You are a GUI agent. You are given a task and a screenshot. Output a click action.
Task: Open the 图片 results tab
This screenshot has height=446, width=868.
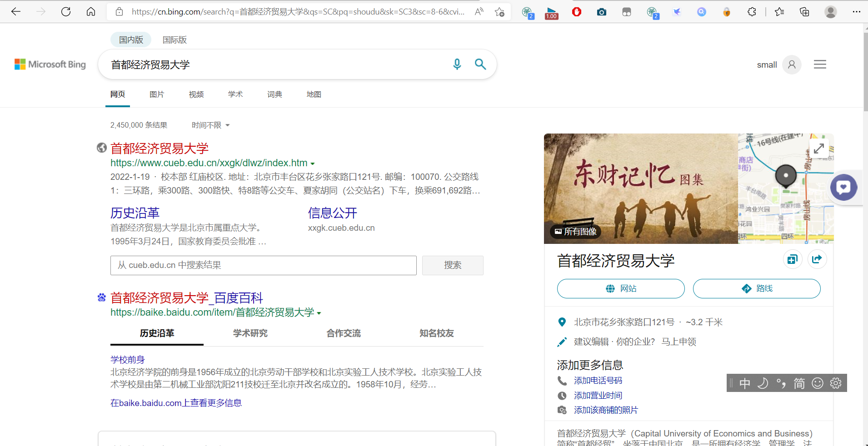pyautogui.click(x=157, y=94)
